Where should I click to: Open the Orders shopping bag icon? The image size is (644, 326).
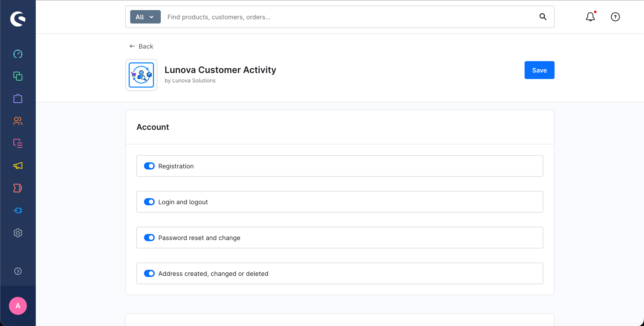point(18,98)
